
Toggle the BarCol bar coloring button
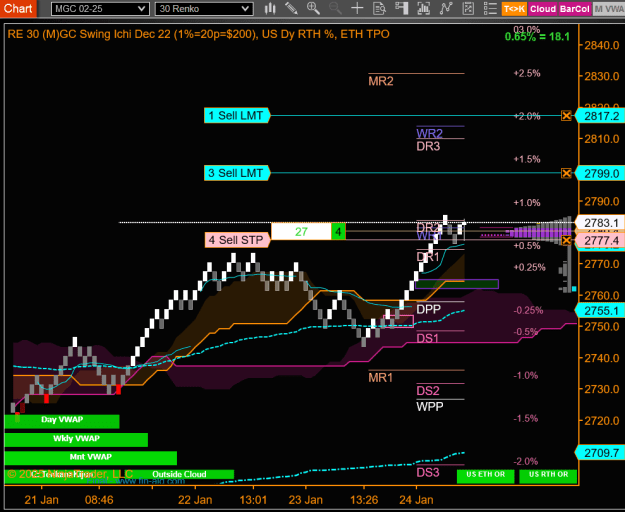pos(574,9)
